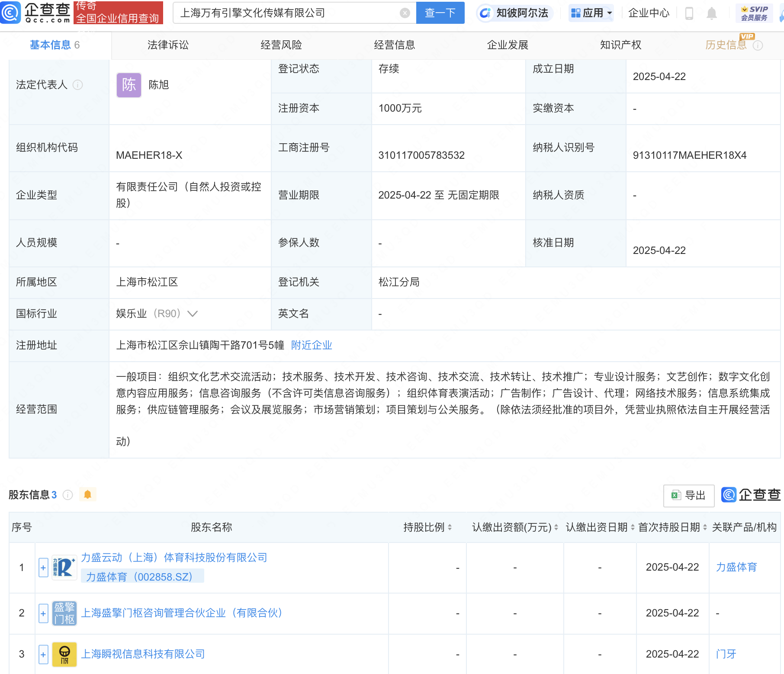Open the 历史信息 VIP tab

(726, 45)
